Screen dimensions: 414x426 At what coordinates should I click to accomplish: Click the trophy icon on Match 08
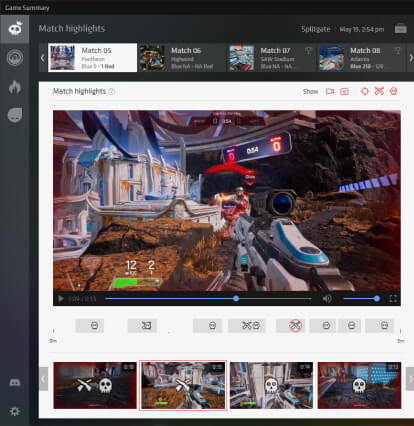pyautogui.click(x=398, y=51)
